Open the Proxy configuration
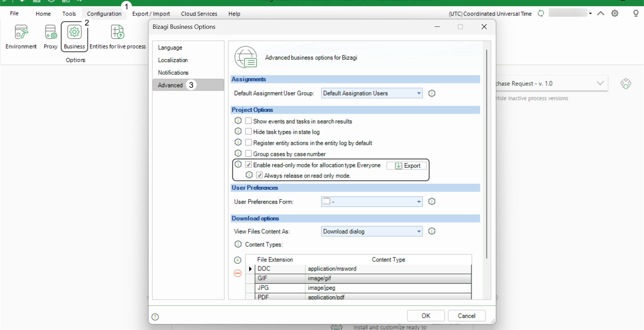 (51, 37)
